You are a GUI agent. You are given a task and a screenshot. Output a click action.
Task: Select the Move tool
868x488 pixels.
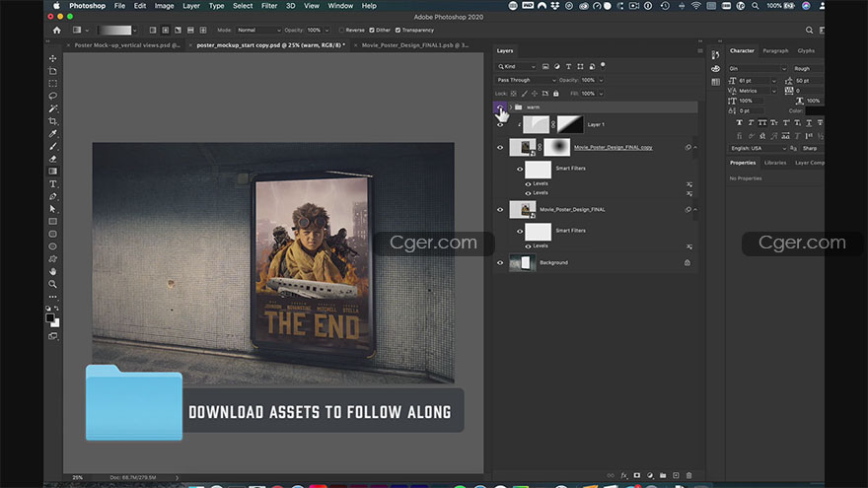pos(52,58)
